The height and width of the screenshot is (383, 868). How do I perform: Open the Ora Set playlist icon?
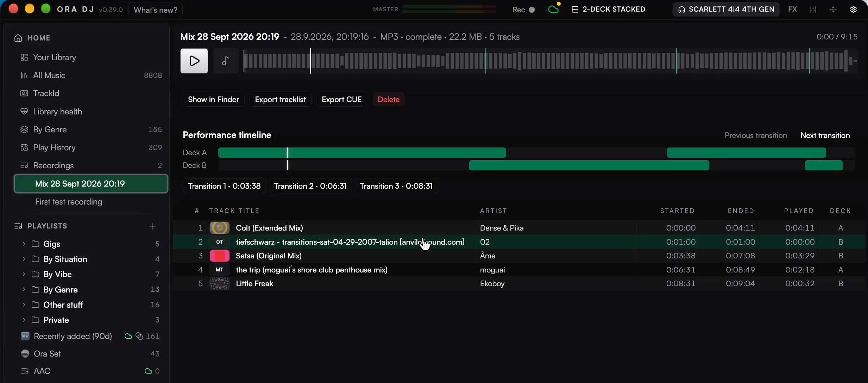coord(25,354)
